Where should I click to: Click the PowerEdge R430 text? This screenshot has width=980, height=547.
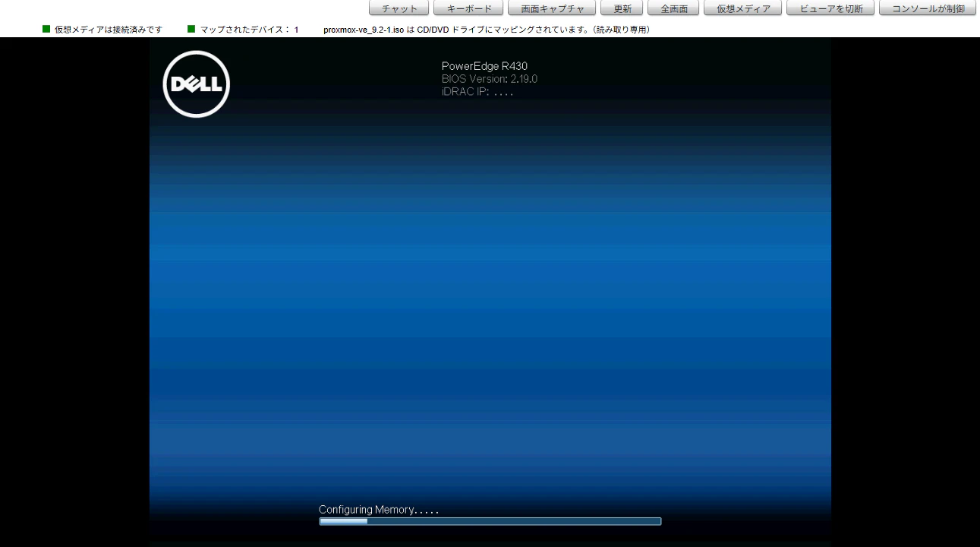click(484, 66)
